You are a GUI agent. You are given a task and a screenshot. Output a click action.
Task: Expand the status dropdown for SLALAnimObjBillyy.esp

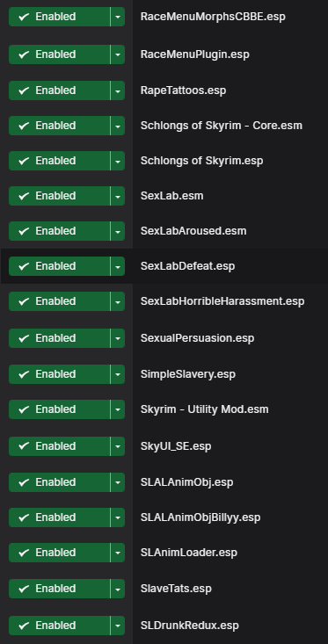pos(118,517)
